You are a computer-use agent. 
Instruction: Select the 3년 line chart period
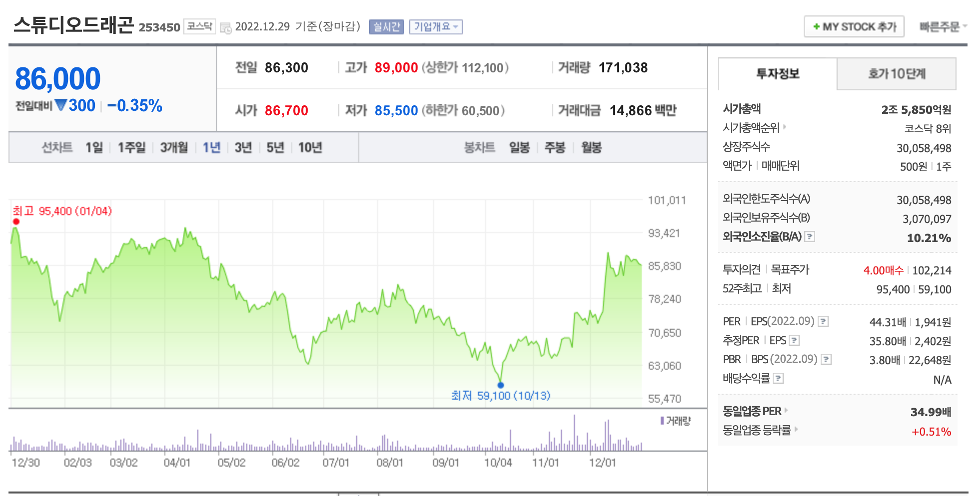pyautogui.click(x=243, y=148)
